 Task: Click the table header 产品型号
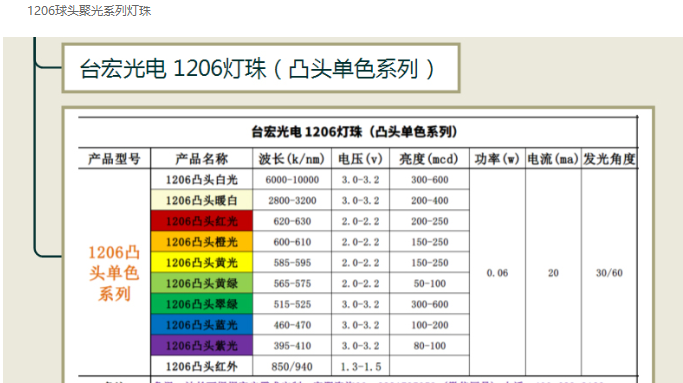coord(114,159)
